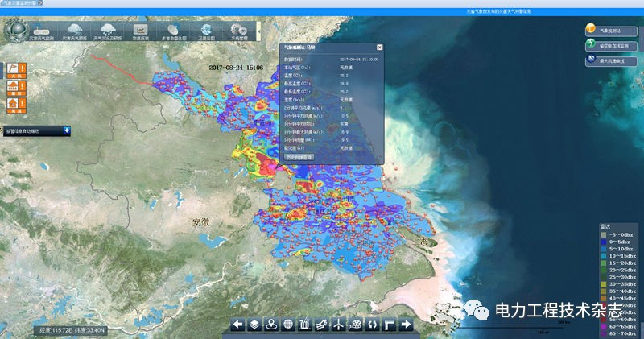Click the satellite dish icon in top toolbar
Viewport: 644px width, 339px height.
click(x=173, y=31)
